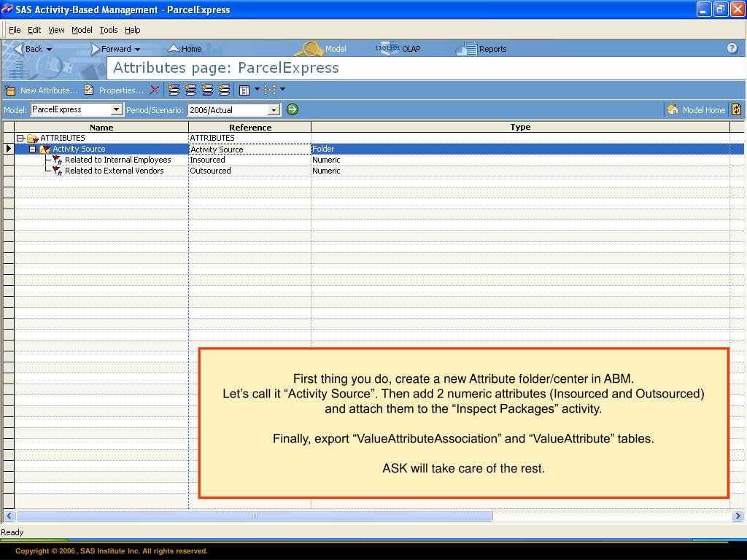Click the Type column header
747x560 pixels.
coord(520,127)
